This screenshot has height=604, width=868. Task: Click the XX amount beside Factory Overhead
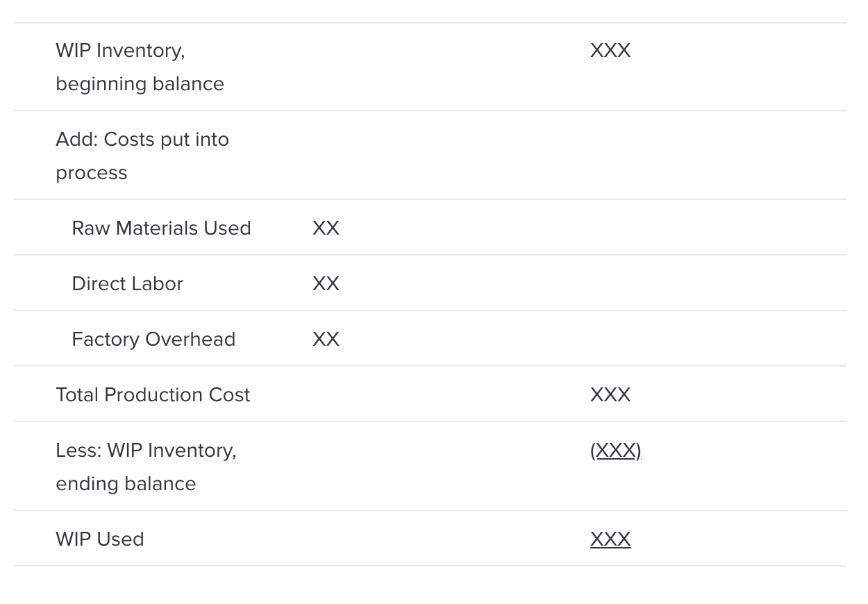326,339
